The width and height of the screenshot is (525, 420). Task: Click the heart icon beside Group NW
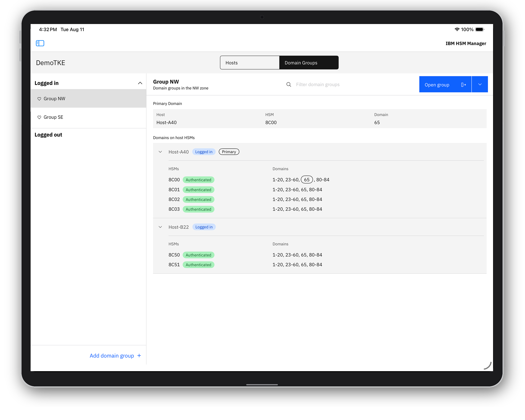tap(39, 99)
